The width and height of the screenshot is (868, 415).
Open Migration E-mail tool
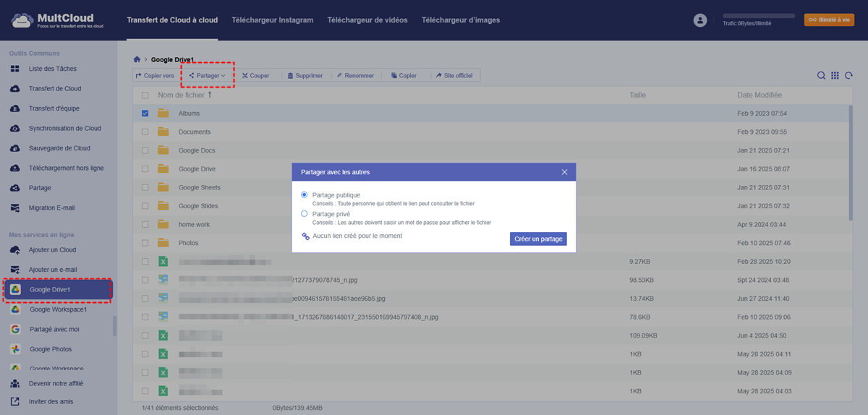click(51, 208)
